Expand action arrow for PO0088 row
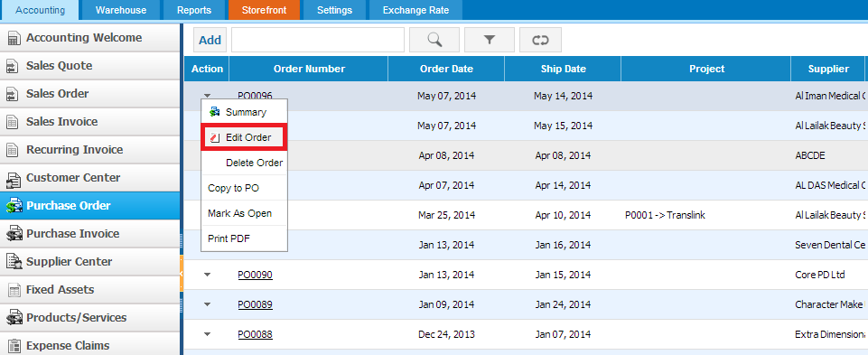 [x=208, y=334]
